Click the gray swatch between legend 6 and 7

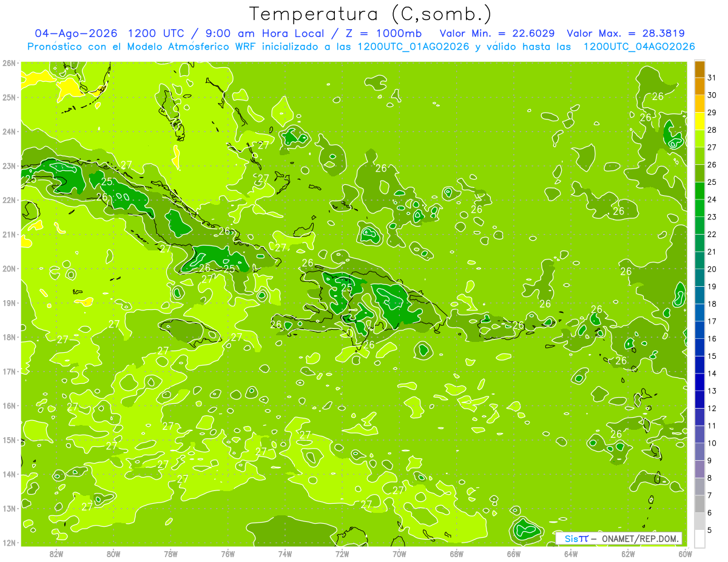tap(699, 504)
